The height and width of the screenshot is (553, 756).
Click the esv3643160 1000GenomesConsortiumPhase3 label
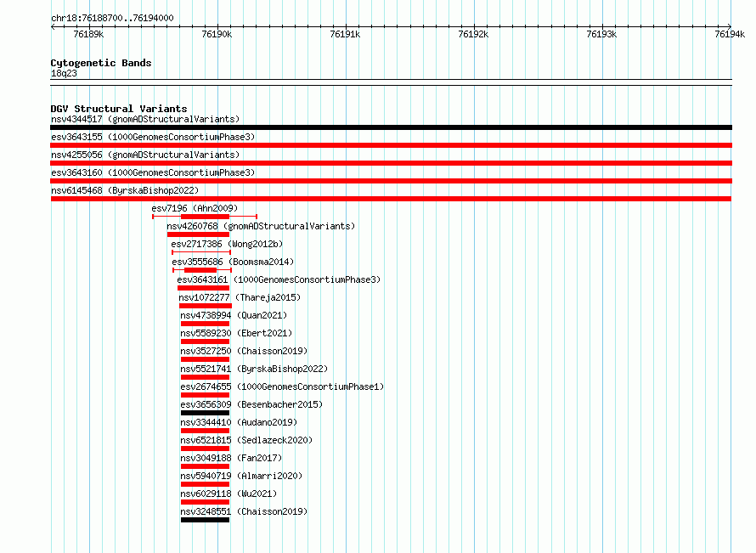[153, 172]
